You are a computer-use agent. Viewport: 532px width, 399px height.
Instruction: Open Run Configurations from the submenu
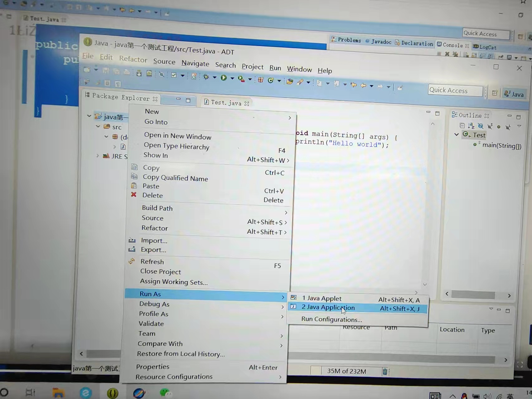tap(331, 319)
